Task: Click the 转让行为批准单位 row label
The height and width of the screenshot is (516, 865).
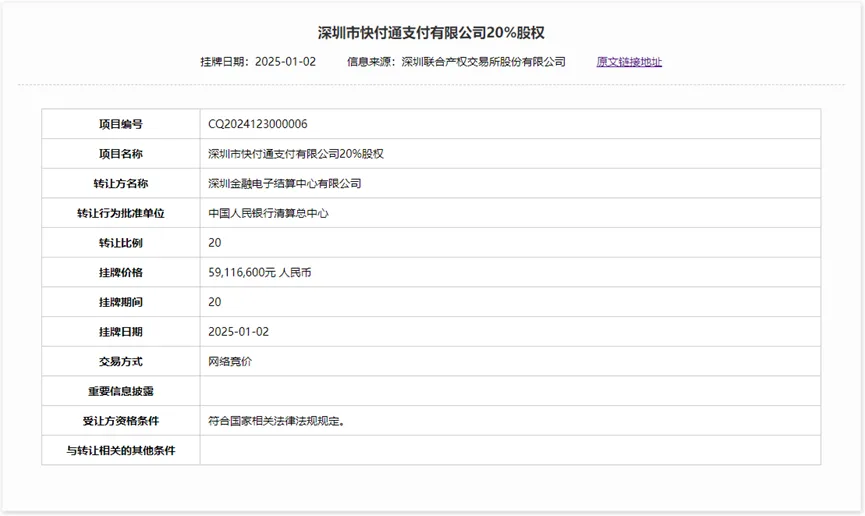Action: click(121, 213)
